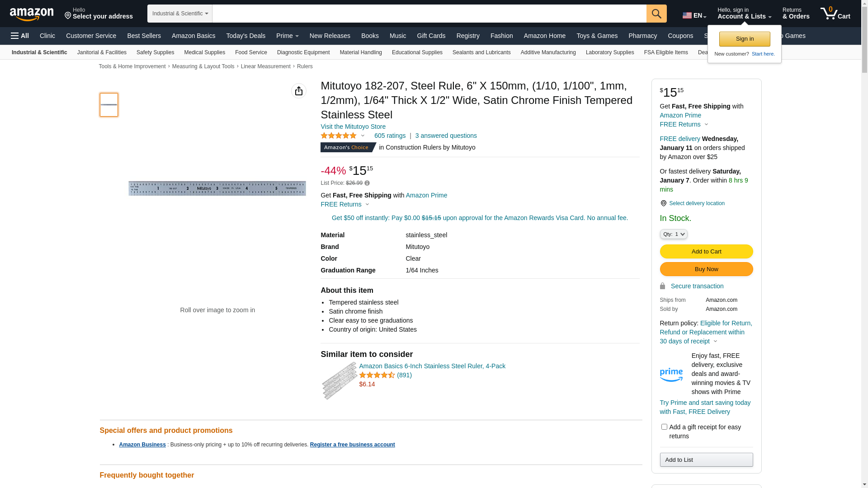
Task: Click the ruler product thumbnail
Action: 109,105
